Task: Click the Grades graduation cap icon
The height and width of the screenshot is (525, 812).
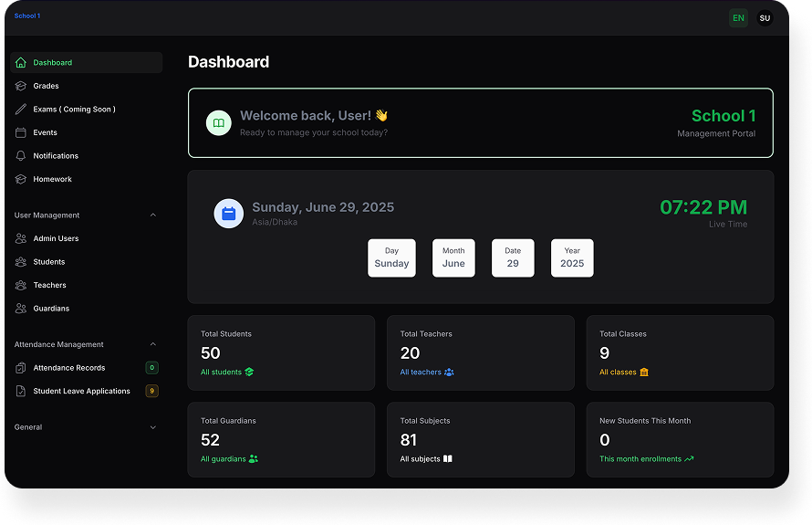Action: (x=21, y=86)
